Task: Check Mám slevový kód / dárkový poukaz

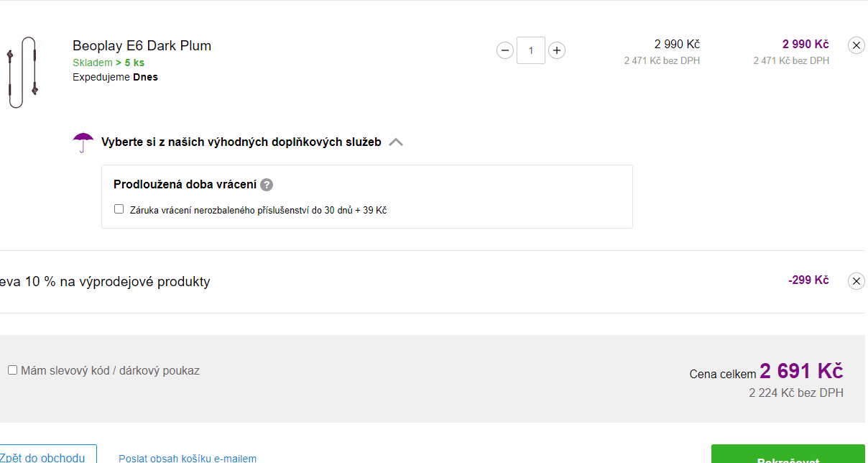Action: 12,370
